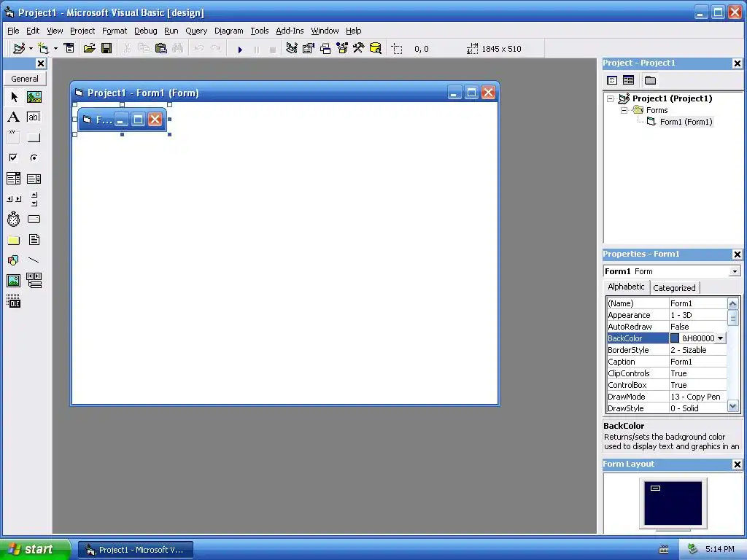This screenshot has height=560, width=747.
Task: Select the DirListBox folder tool
Action: tap(14, 240)
